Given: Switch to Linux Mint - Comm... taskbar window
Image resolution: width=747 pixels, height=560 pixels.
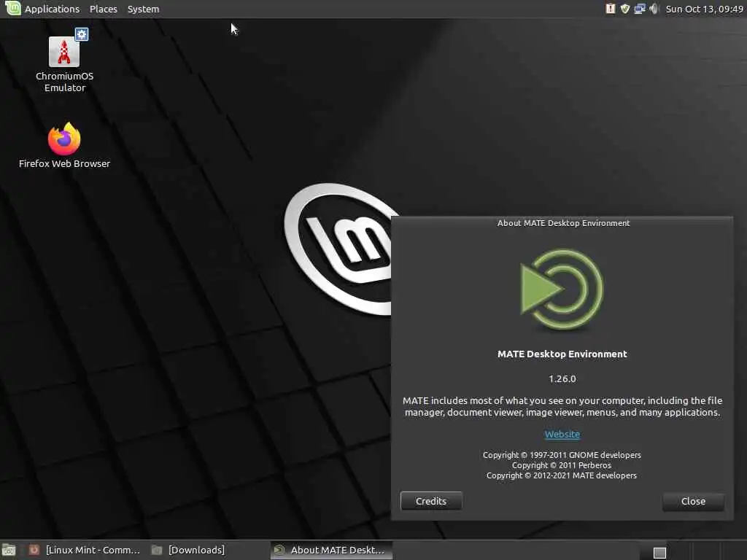Looking at the screenshot, I should 85,550.
